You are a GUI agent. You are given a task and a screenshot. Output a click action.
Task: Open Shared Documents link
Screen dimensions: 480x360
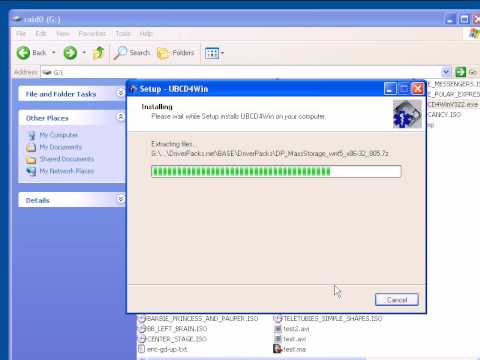67,159
